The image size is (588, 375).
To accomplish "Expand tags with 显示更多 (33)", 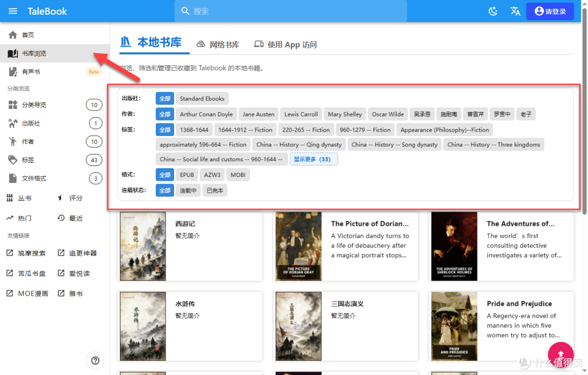I will 314,159.
